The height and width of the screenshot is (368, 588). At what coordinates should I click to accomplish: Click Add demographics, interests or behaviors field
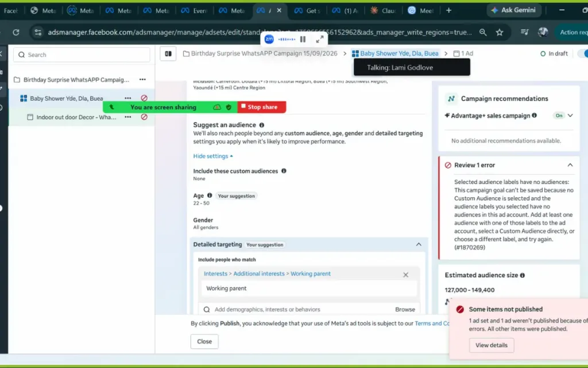tap(296, 309)
